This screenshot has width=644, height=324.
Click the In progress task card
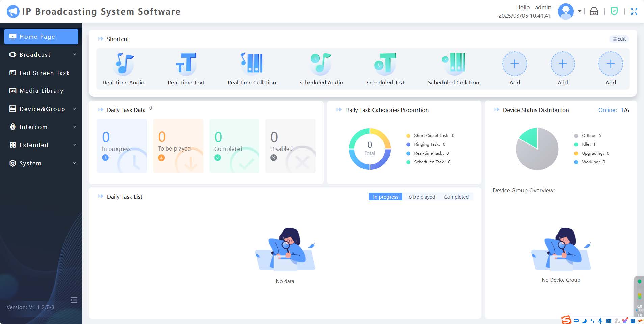[x=122, y=146]
